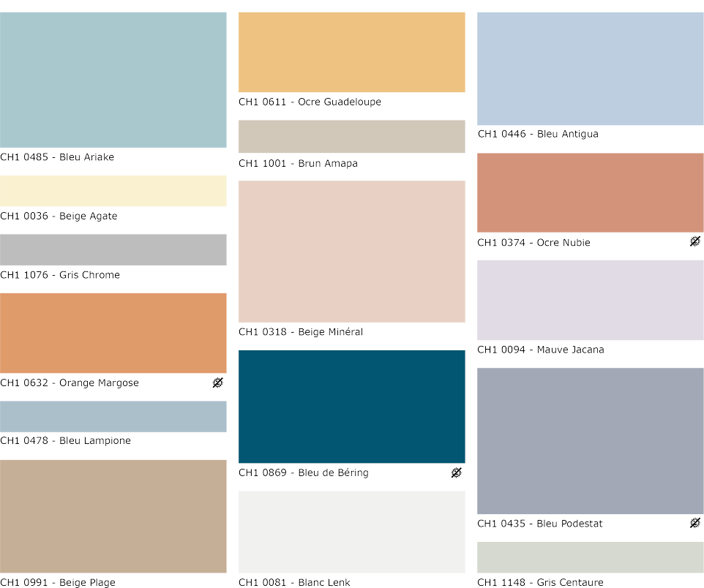Select the Bleu Ariake color swatch
The width and height of the screenshot is (704, 588).
[113, 80]
